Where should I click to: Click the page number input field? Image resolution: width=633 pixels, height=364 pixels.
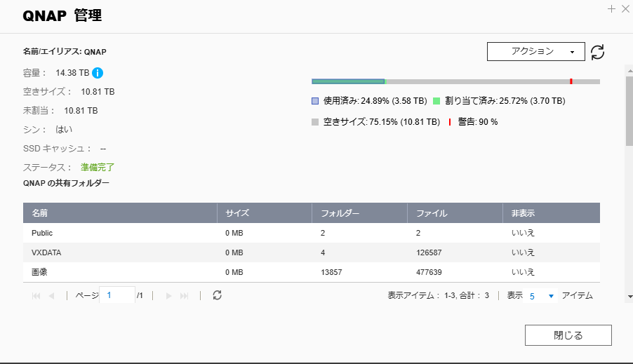(x=117, y=295)
